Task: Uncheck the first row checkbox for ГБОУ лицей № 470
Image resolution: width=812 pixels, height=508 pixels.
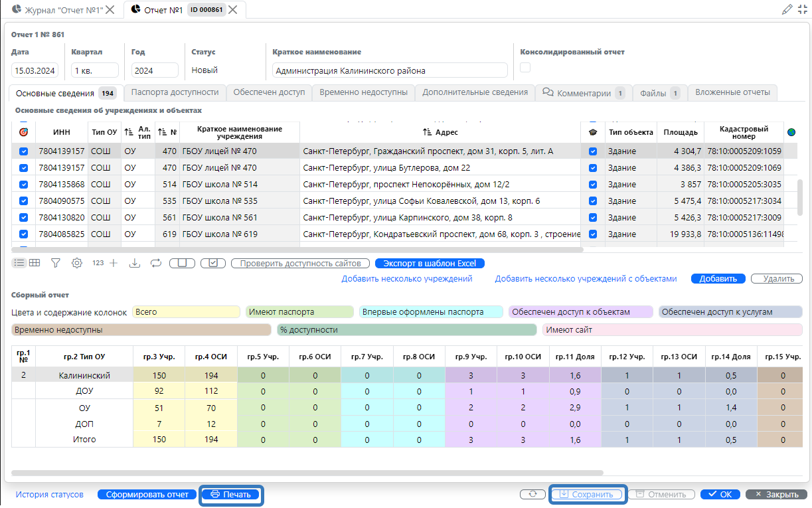Action: coord(24,151)
